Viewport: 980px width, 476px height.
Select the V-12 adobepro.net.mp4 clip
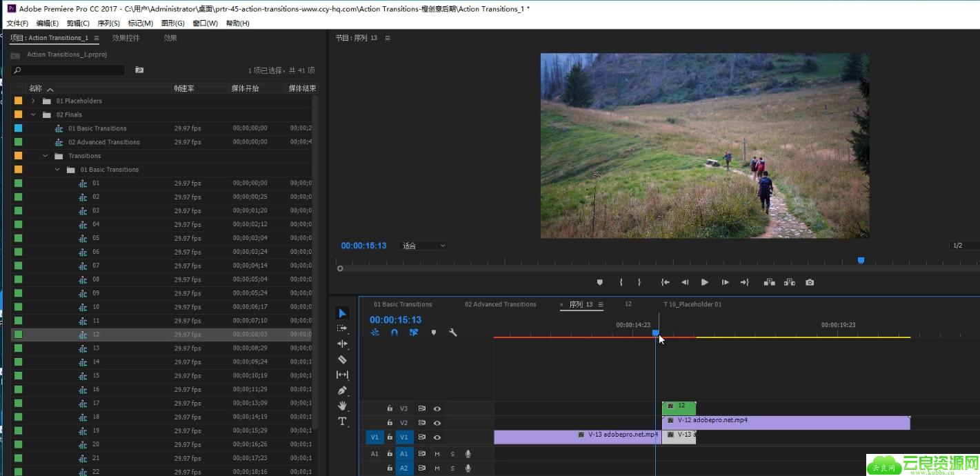(x=786, y=423)
